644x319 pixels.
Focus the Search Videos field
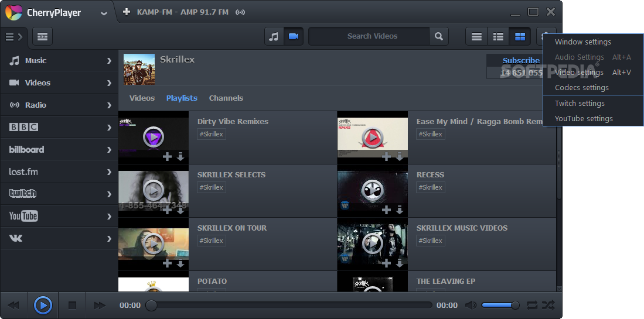[369, 36]
